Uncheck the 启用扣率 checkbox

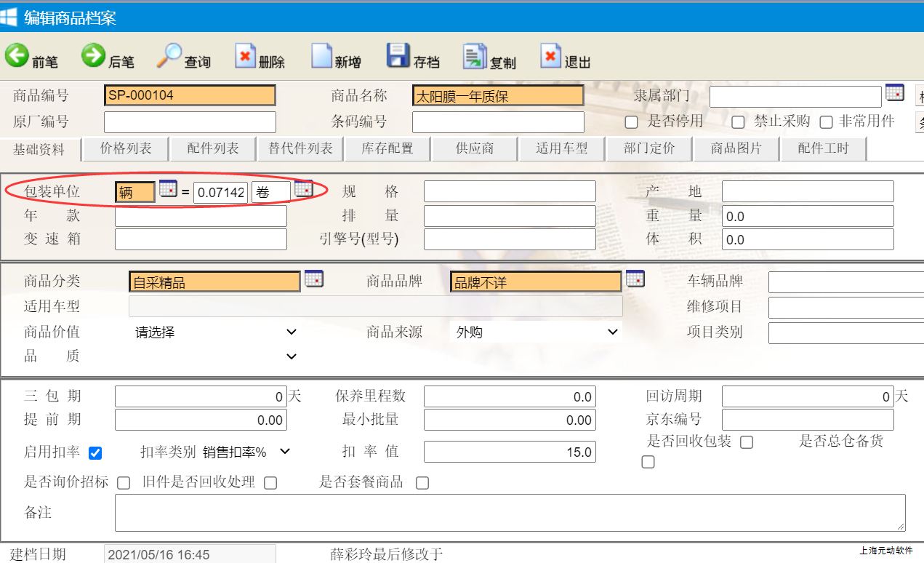click(x=95, y=453)
